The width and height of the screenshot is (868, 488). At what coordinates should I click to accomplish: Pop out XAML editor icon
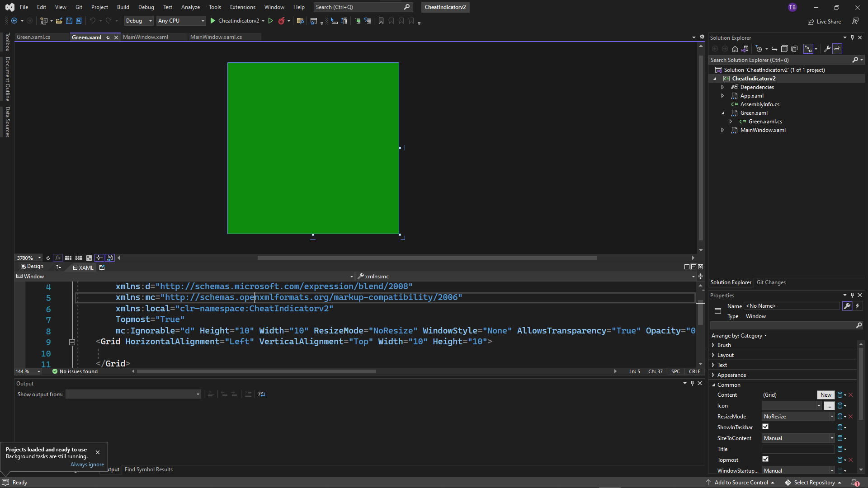(102, 267)
